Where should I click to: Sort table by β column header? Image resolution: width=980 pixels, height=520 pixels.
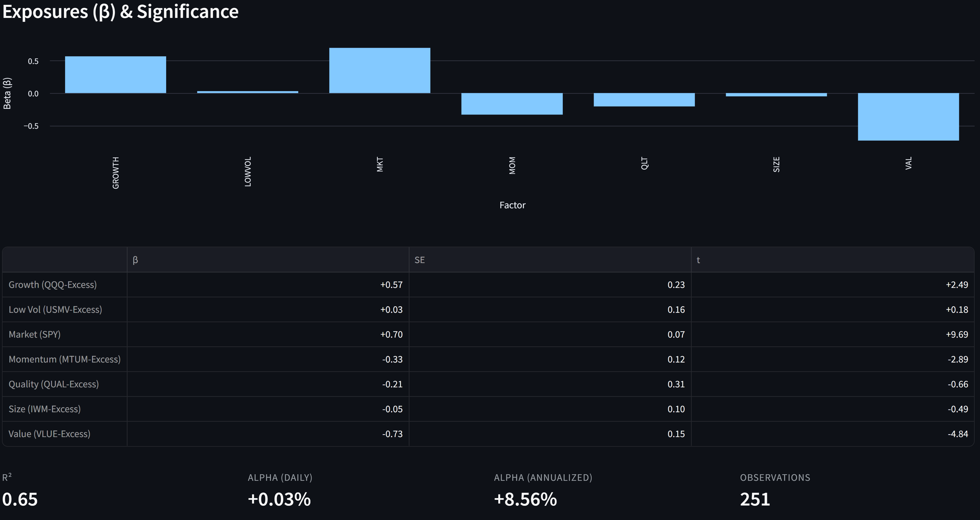(x=135, y=260)
